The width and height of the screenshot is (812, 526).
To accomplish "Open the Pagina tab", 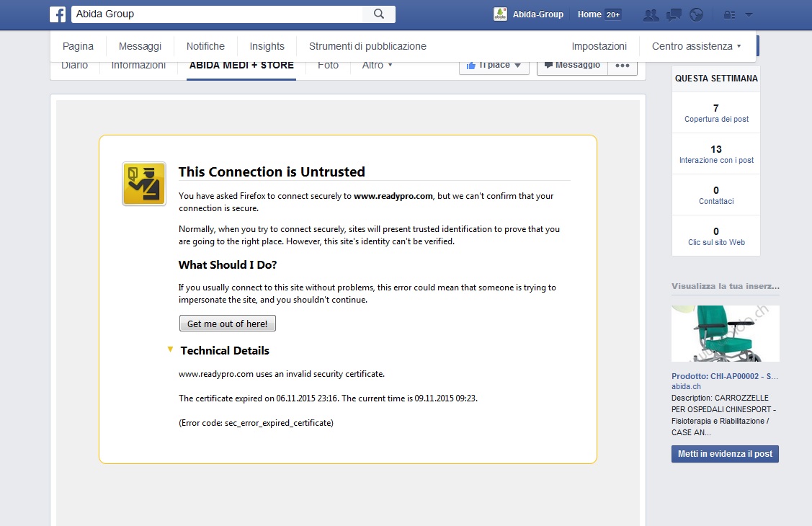I will (x=79, y=46).
